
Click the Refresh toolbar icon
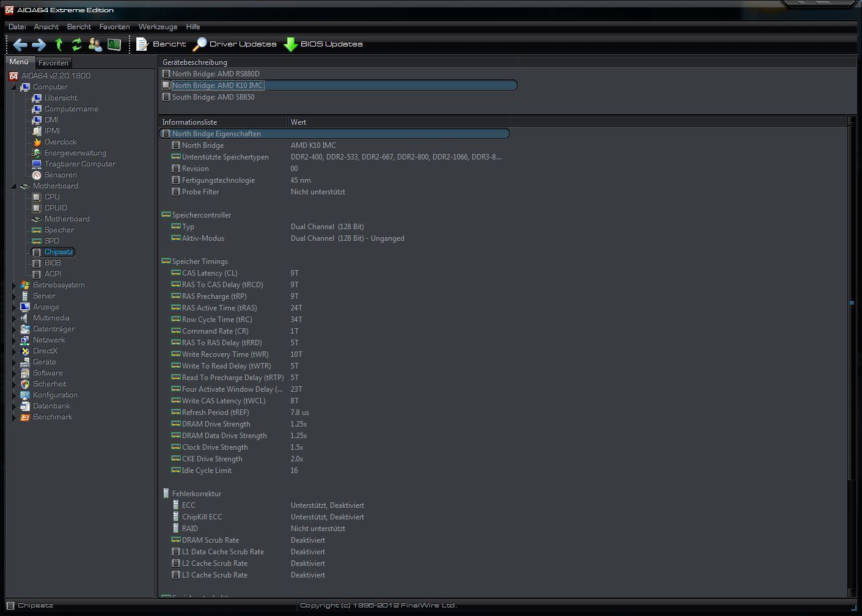coord(77,45)
